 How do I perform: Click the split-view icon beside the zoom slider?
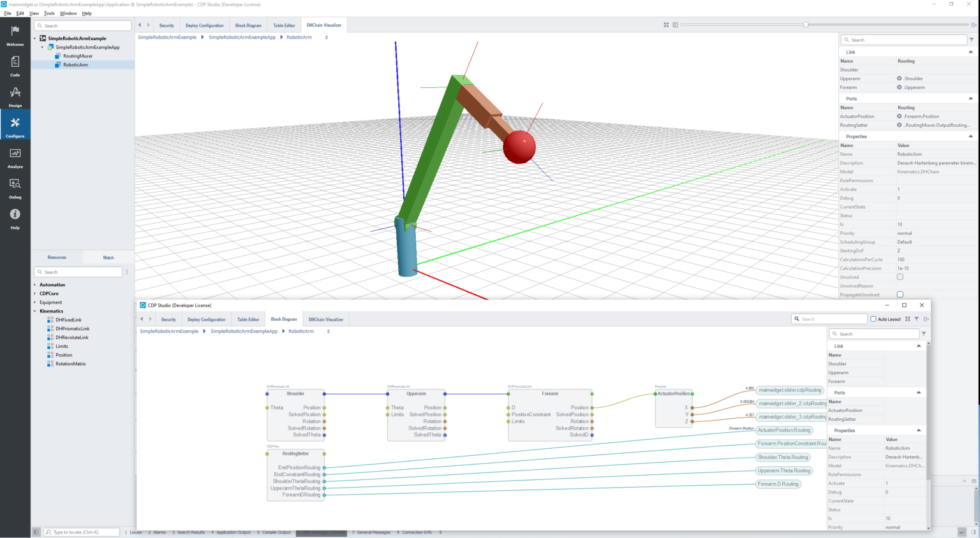[674, 24]
